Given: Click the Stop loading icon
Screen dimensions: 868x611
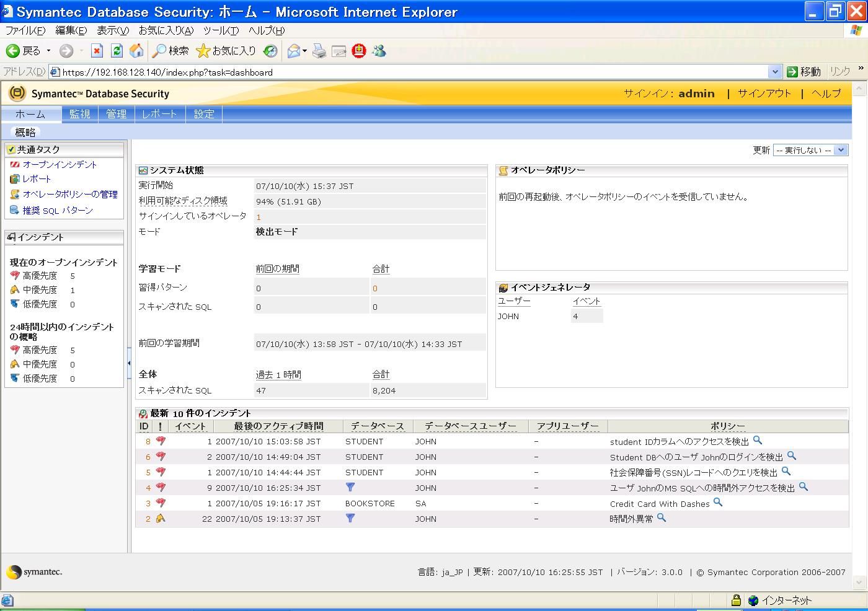Looking at the screenshot, I should (x=97, y=51).
